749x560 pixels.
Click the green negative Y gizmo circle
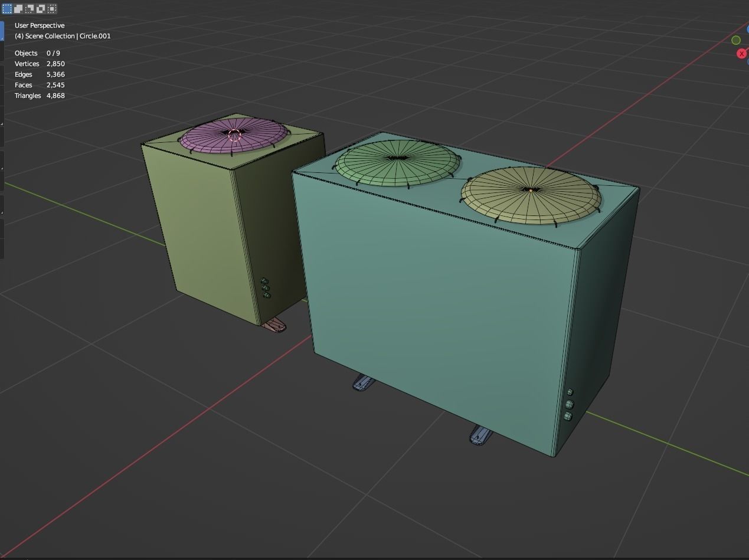tap(736, 40)
